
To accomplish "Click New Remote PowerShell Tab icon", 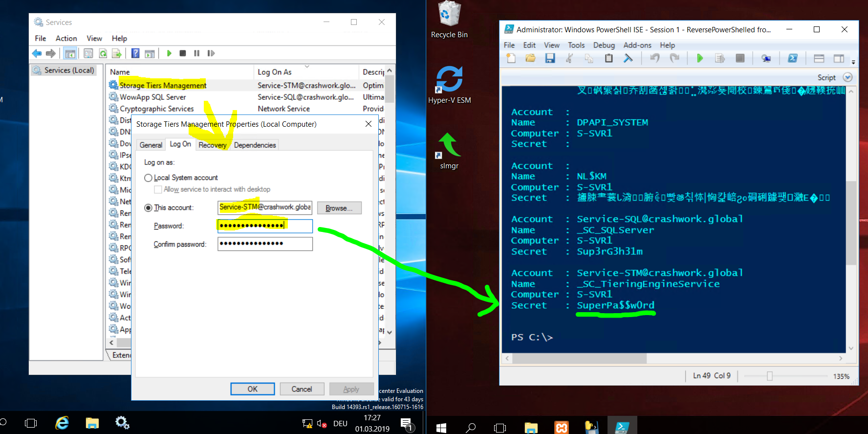I will (x=766, y=58).
